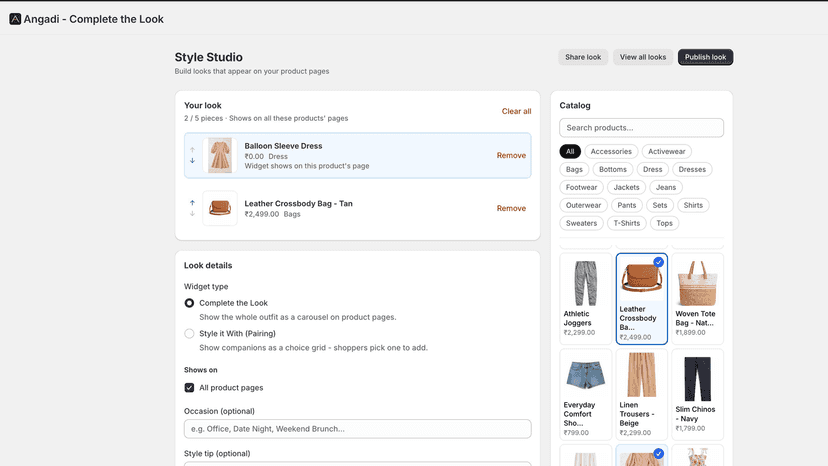Filter catalog by Sweaters
828x466 pixels.
581,223
